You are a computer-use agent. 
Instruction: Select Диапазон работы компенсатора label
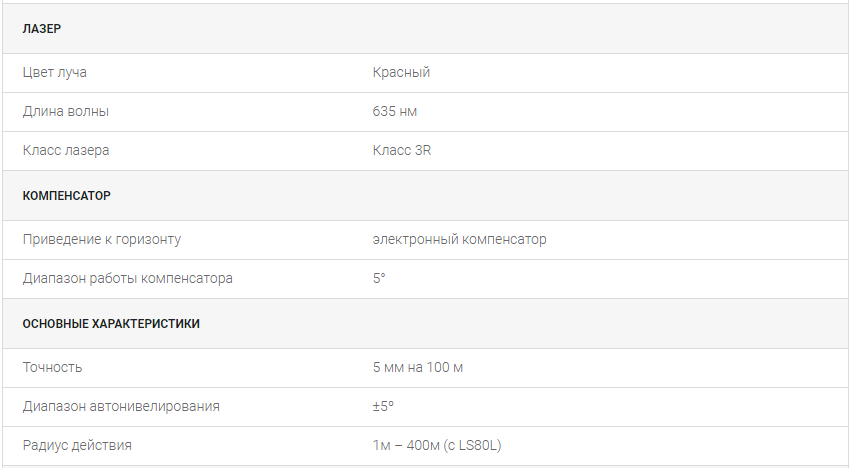pos(128,279)
